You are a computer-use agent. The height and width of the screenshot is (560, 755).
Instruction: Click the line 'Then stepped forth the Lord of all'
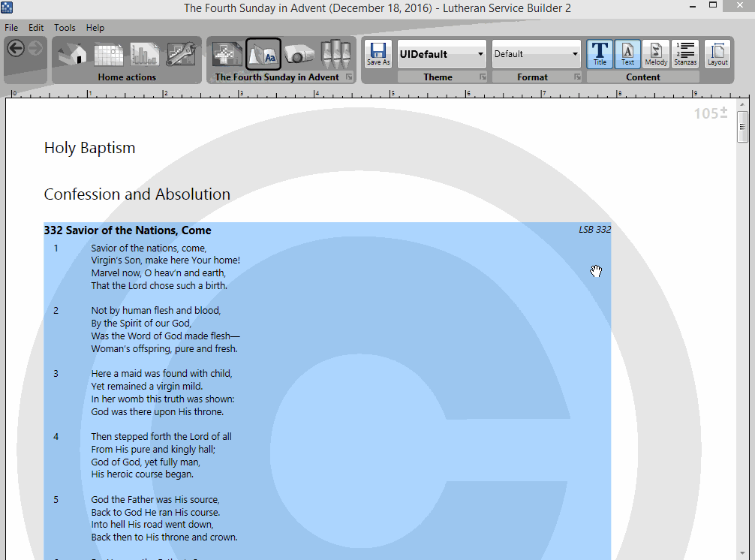(x=161, y=437)
